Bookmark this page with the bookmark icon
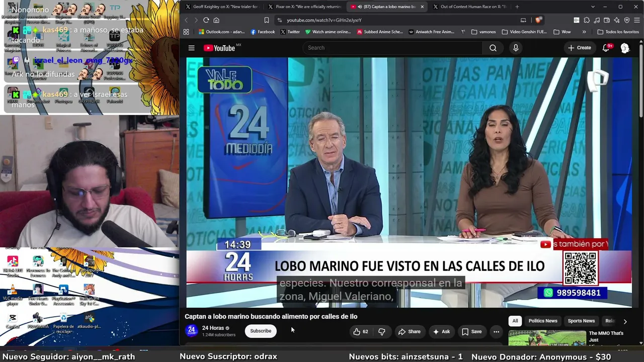644x362 pixels. coord(267,20)
